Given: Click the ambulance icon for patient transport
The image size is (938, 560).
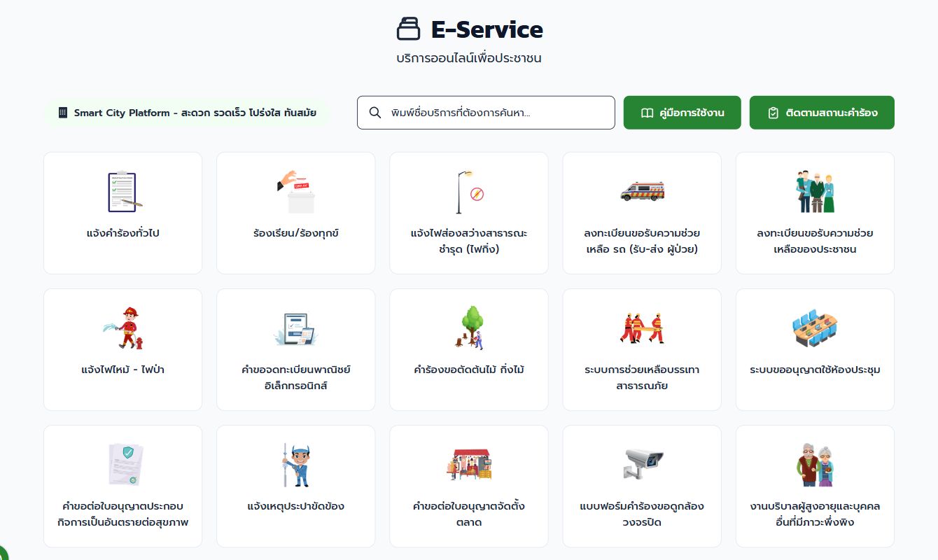Looking at the screenshot, I should (x=642, y=191).
